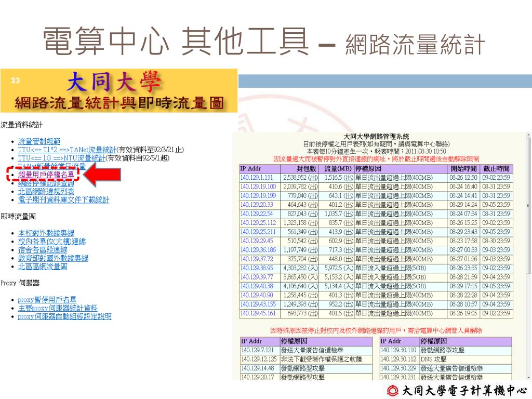
Task: Click IP address 140.129.36.186
Action: tap(258, 250)
